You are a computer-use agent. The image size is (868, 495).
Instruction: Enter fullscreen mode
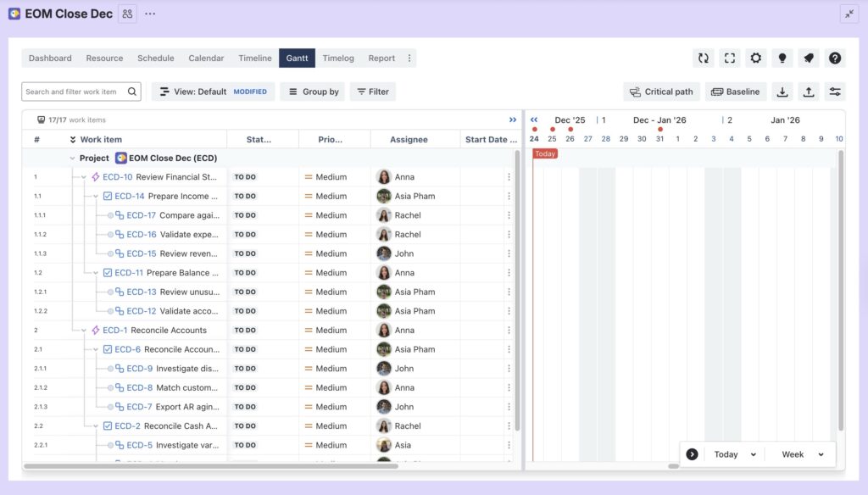pos(729,58)
